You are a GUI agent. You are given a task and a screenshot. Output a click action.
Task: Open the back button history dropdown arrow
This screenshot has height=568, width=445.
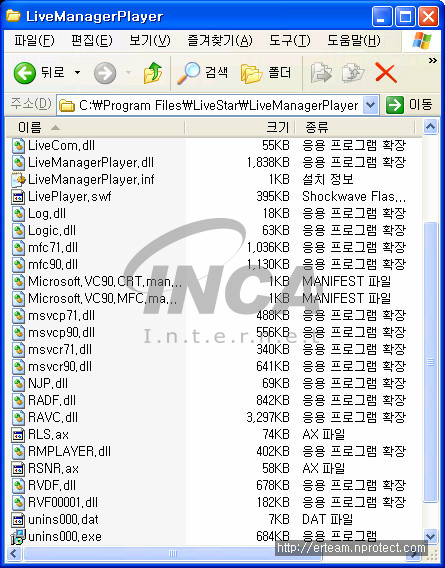(x=77, y=73)
